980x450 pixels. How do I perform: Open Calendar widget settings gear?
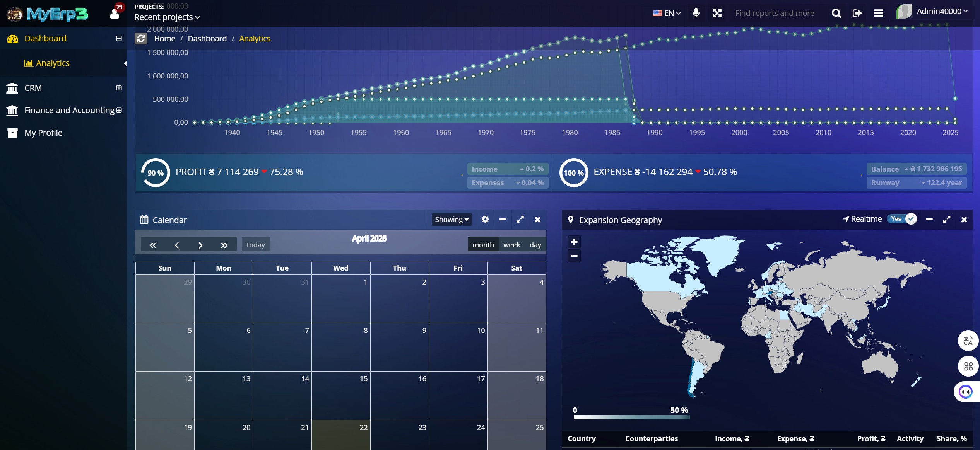click(485, 219)
